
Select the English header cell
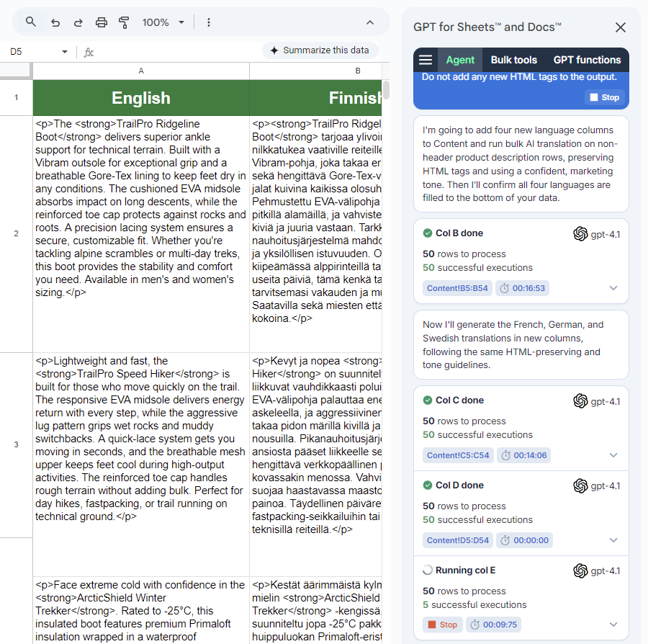coord(141,98)
